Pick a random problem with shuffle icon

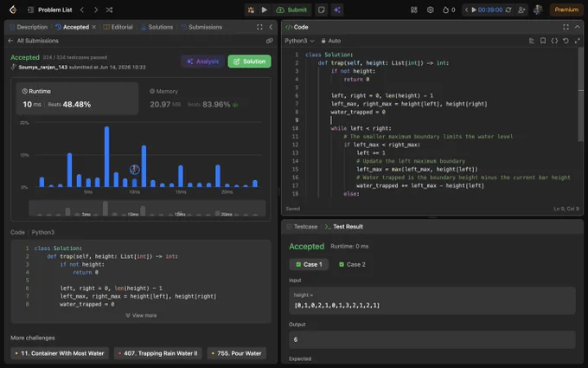[x=109, y=10]
